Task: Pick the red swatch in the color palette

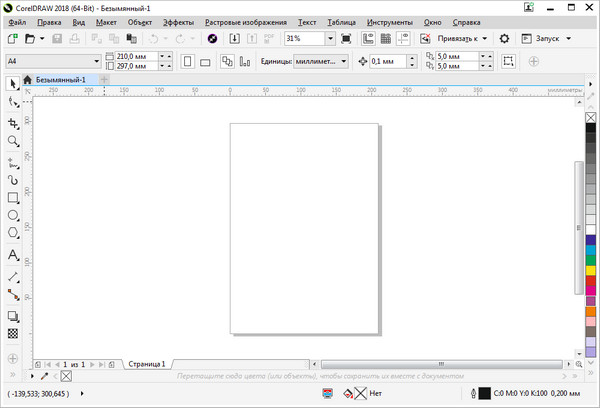Action: point(590,278)
